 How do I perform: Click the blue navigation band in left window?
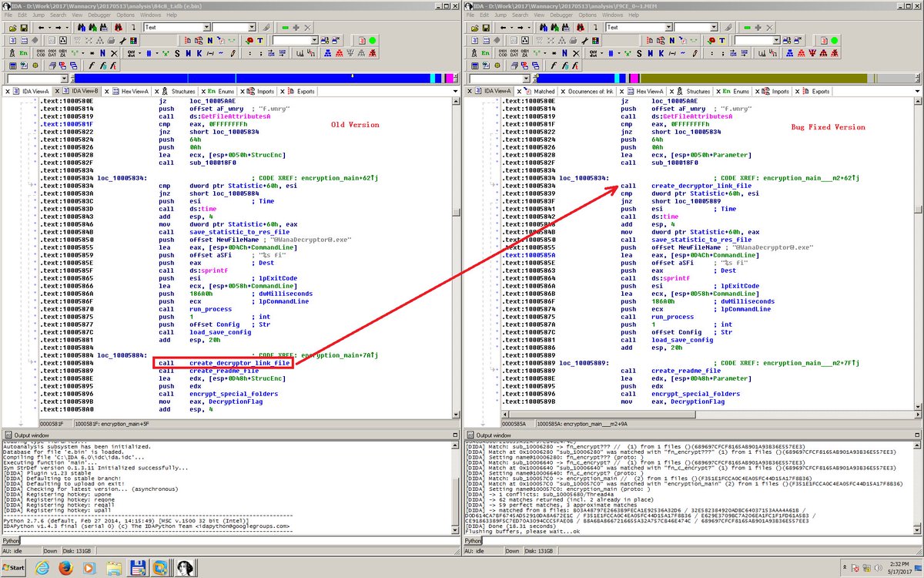[250, 79]
